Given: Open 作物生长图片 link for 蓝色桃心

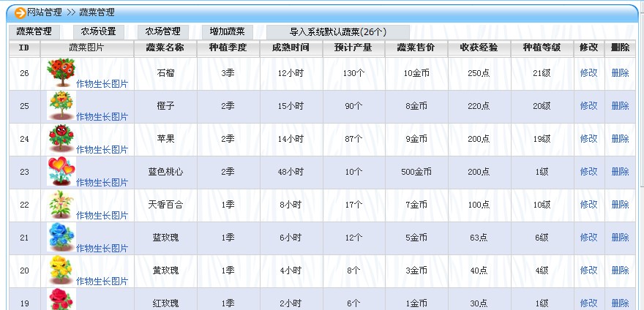Looking at the screenshot, I should point(102,182).
